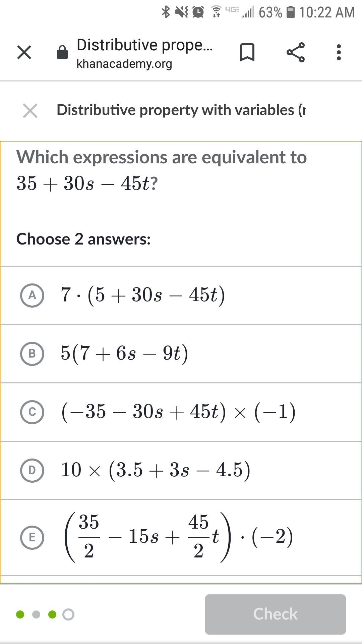The width and height of the screenshot is (362, 644).
Task: Select answer choice E circle
Action: tap(32, 537)
